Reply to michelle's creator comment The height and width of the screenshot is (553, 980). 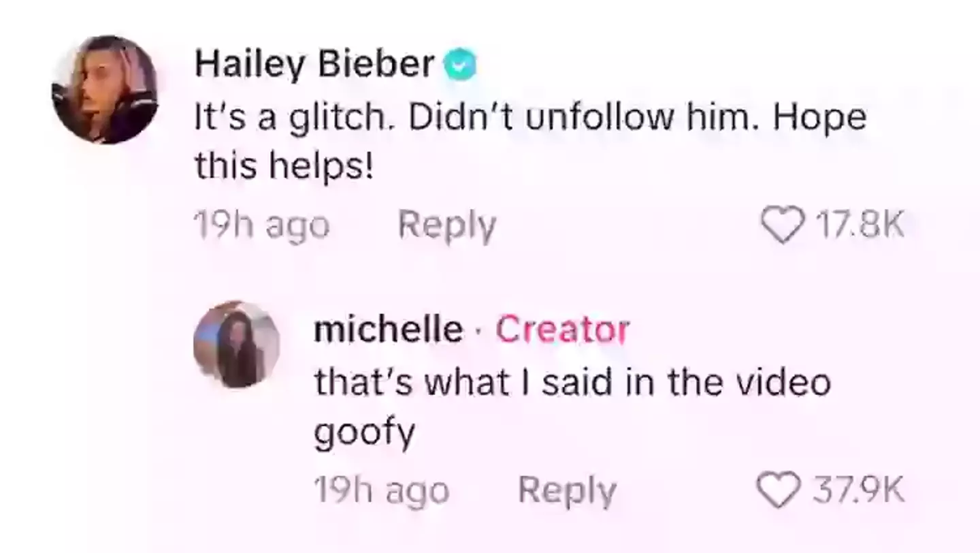tap(568, 491)
